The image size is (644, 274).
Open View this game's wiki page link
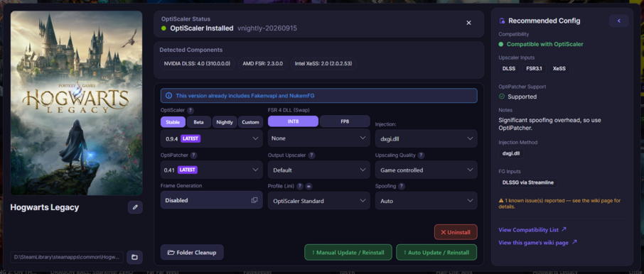click(x=537, y=243)
